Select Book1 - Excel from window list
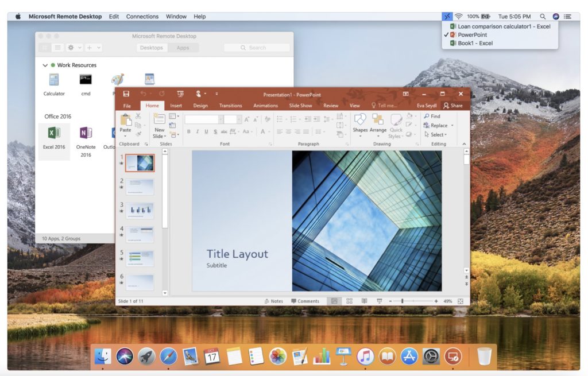This screenshot has height=376, width=588. point(475,43)
